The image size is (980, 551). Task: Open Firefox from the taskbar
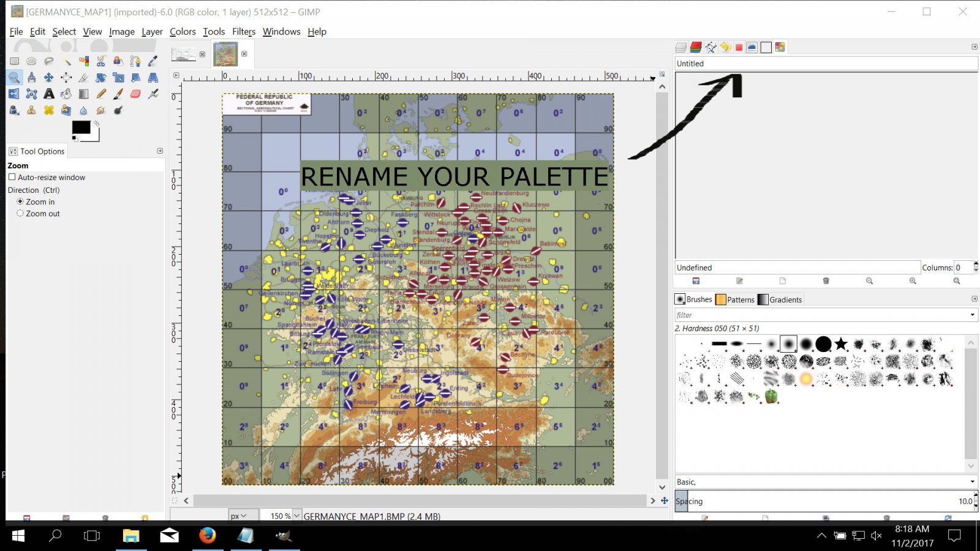click(208, 535)
